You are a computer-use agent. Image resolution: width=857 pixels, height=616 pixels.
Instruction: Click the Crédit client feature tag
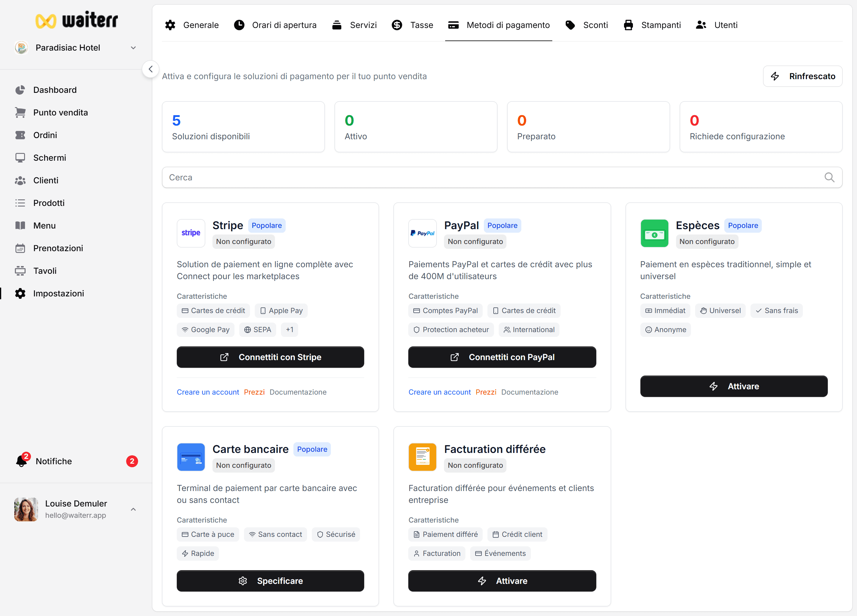517,534
